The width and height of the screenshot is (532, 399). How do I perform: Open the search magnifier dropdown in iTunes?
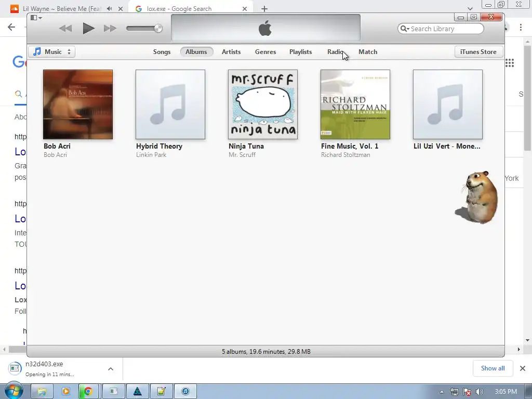pos(405,29)
